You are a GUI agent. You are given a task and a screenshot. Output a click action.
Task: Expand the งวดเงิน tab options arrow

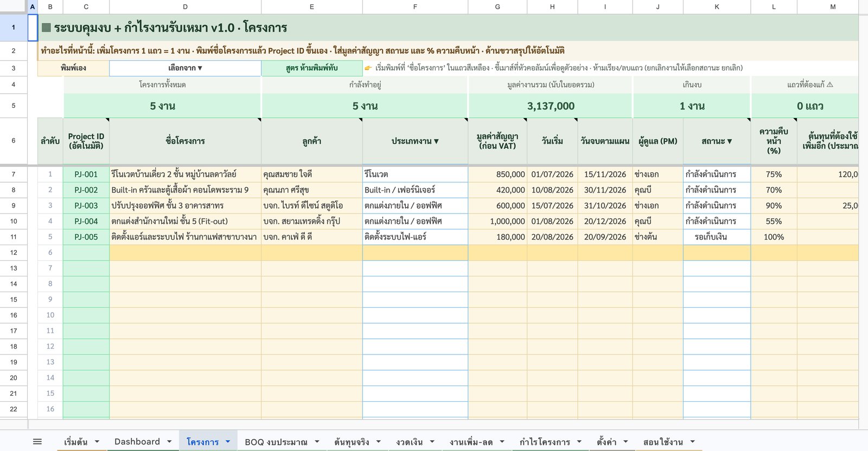click(432, 442)
